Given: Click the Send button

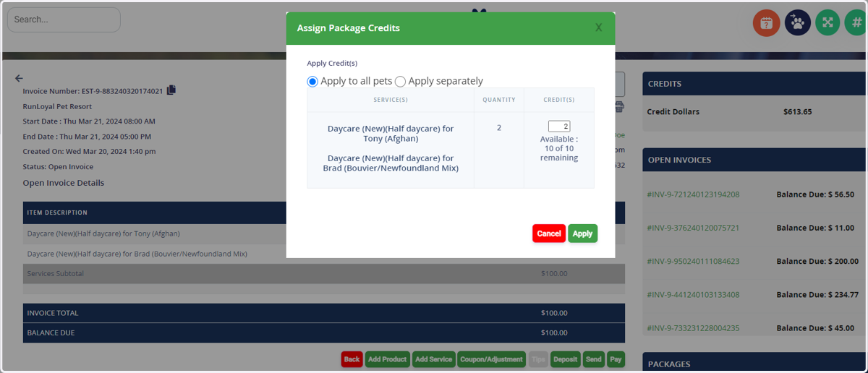Looking at the screenshot, I should point(593,359).
